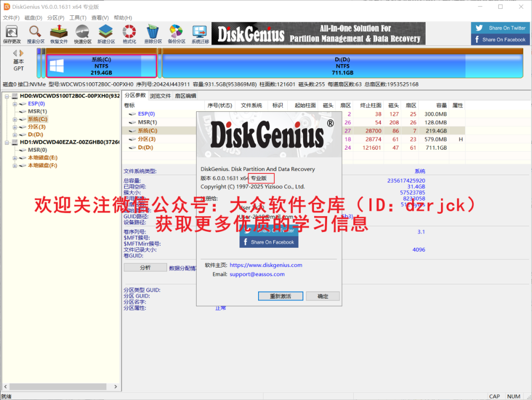The image size is (532, 400).
Task: Click Share On Facebook in About dialog
Action: tap(269, 242)
